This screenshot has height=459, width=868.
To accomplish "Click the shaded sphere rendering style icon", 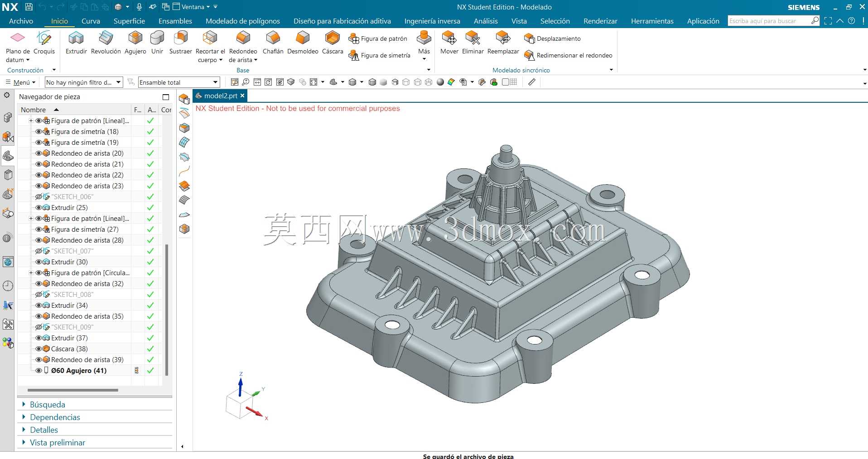I will [x=440, y=82].
